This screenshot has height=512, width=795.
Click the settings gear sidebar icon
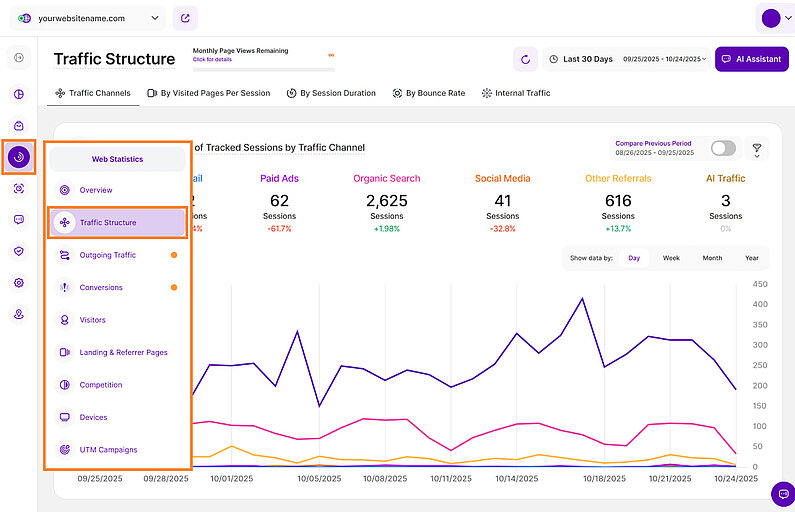pos(19,283)
